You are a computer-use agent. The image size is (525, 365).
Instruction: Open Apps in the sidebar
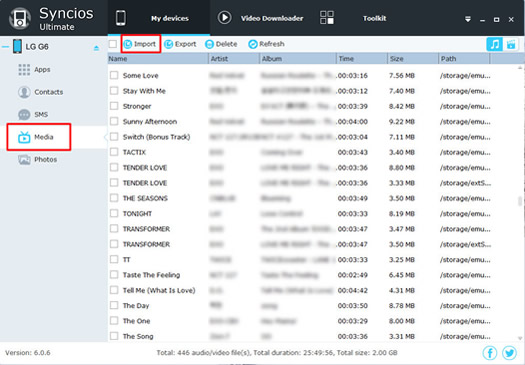(x=42, y=70)
